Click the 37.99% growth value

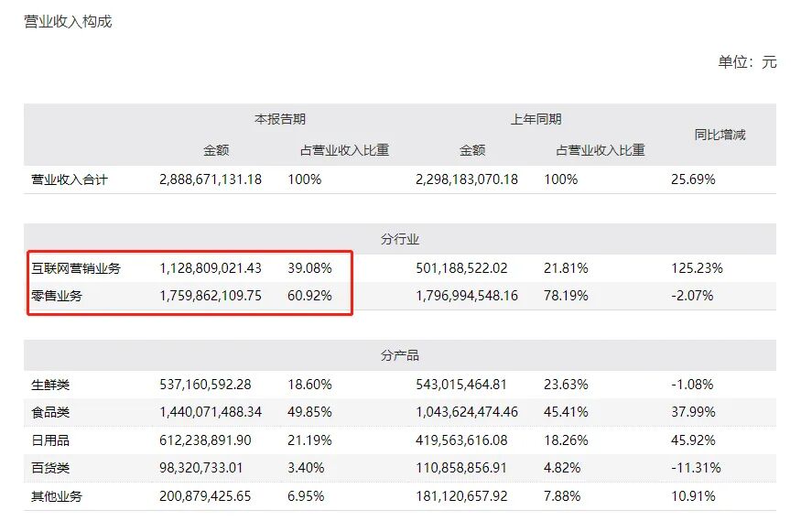tap(693, 412)
